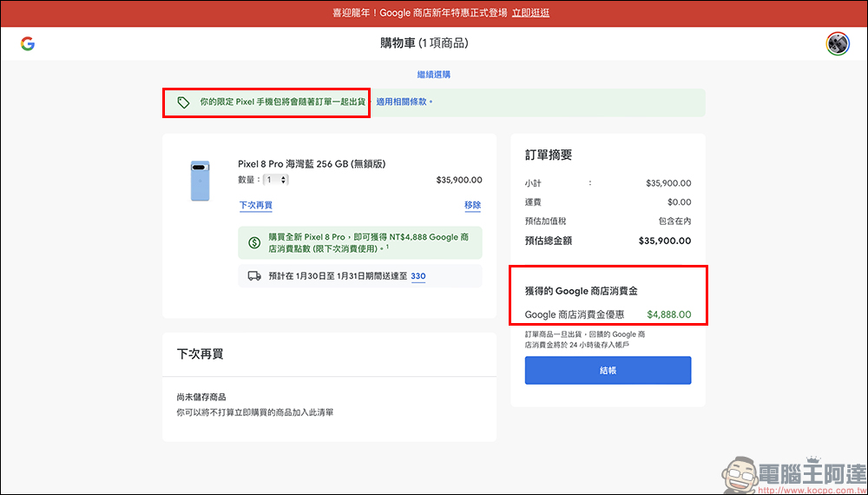Click the 預估總金額 label
This screenshot has width=868, height=495.
click(x=548, y=241)
